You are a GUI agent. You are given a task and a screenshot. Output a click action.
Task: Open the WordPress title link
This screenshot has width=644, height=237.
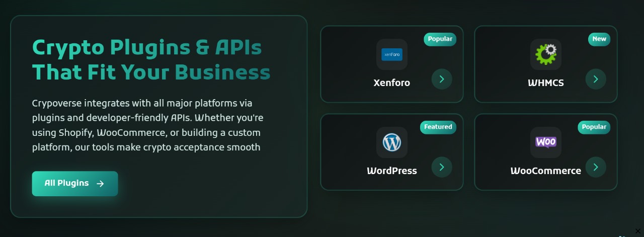coord(391,171)
